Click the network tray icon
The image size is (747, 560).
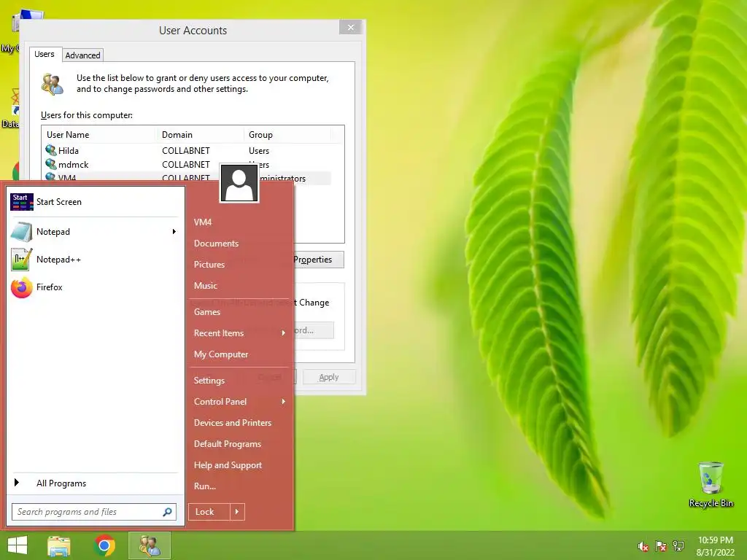coord(678,546)
